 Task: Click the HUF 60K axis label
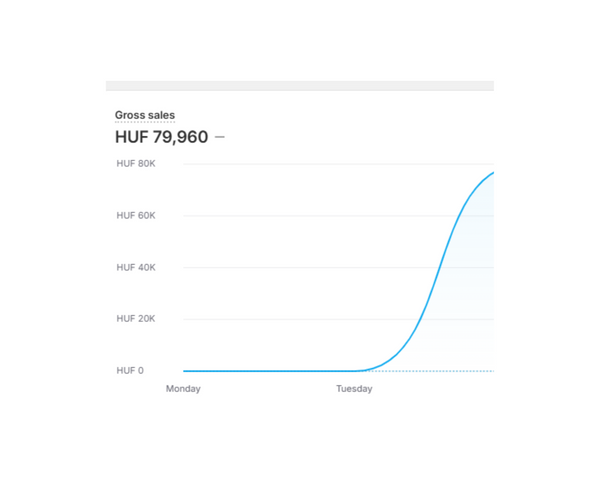(136, 216)
